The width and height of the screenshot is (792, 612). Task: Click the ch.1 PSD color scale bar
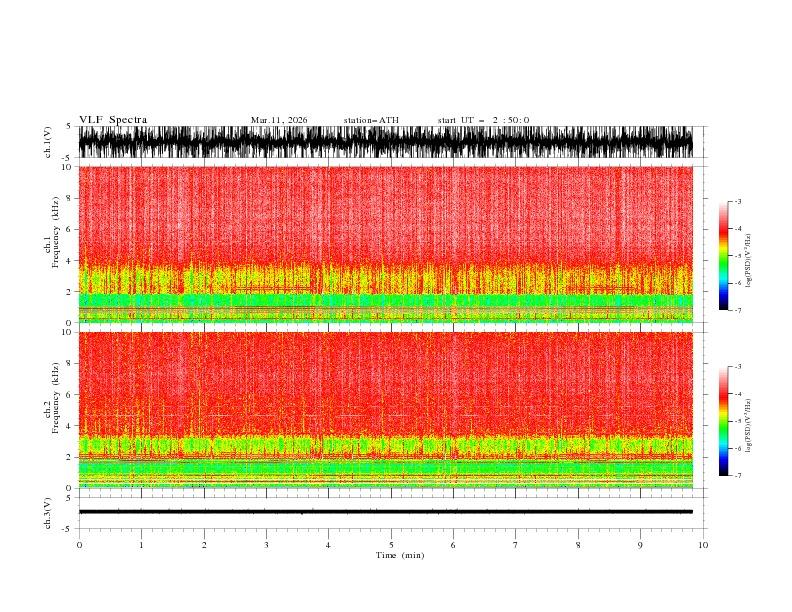point(723,256)
